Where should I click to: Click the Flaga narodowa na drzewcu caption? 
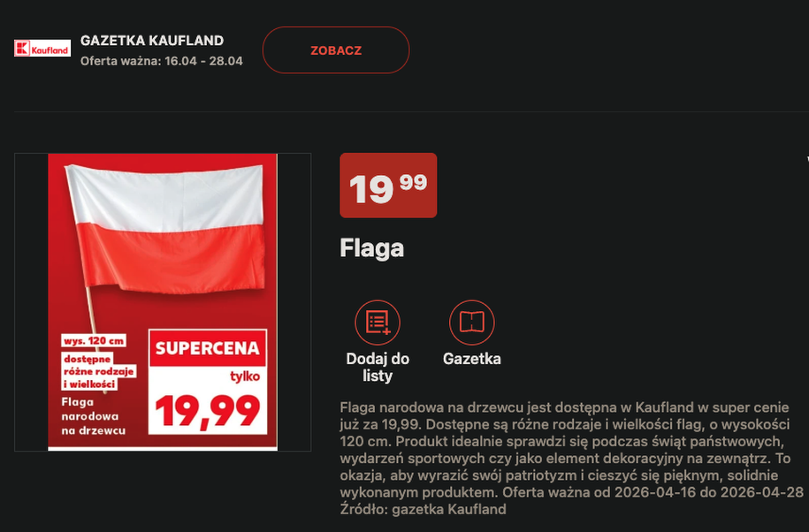[94, 415]
